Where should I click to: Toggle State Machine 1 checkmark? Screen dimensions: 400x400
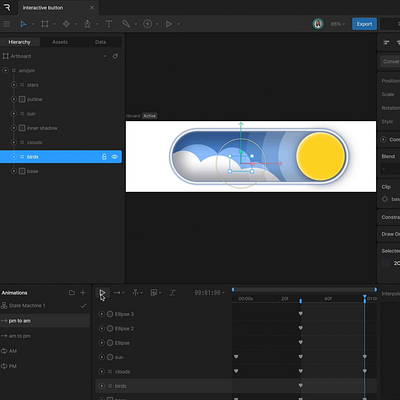[x=83, y=305]
